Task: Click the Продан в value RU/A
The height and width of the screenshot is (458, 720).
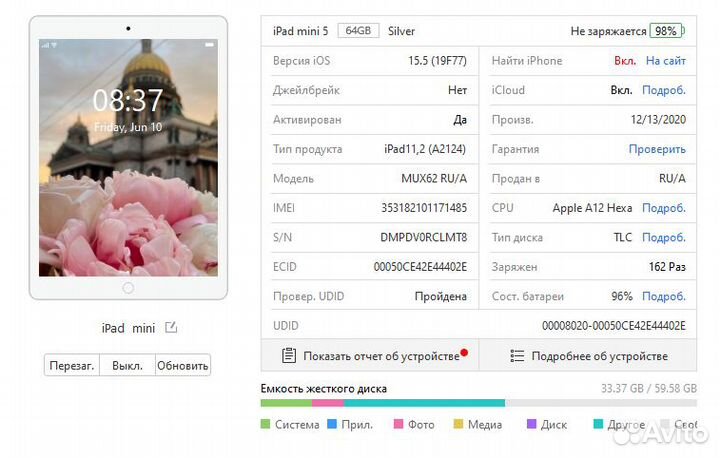Action: point(672,178)
